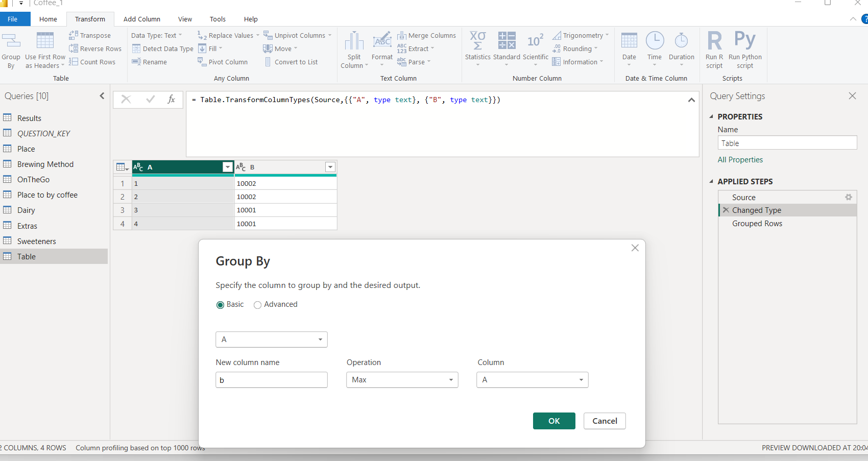The height and width of the screenshot is (461, 868).
Task: Open Statistics number column tool
Action: click(x=477, y=50)
